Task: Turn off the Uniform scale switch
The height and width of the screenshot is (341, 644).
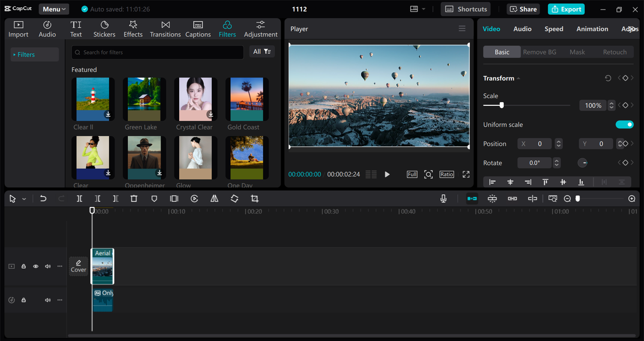Action: click(x=624, y=124)
